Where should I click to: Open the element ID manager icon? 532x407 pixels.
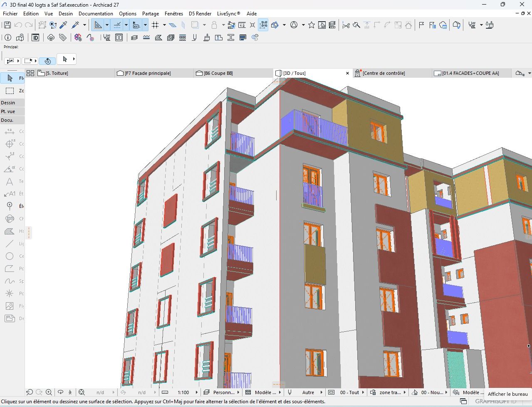[35, 37]
